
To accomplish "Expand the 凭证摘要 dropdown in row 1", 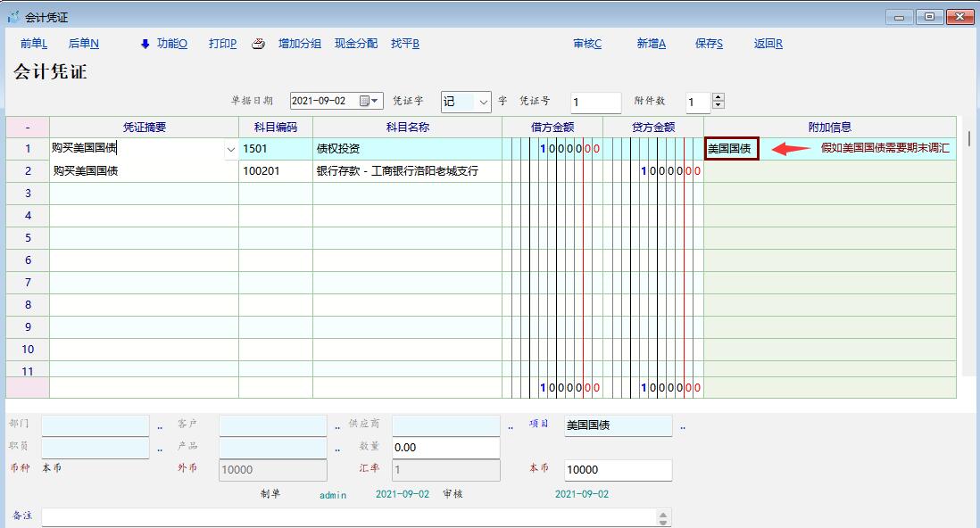I will click(x=231, y=150).
